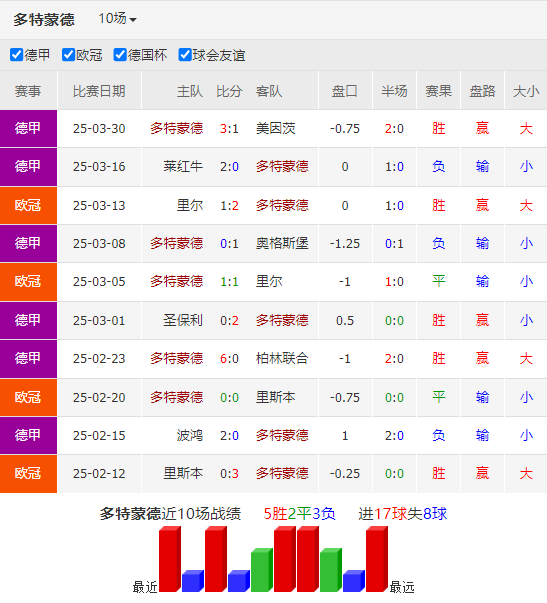The width and height of the screenshot is (547, 603).
Task: Open 美因茨 team link
Action: pyautogui.click(x=275, y=128)
